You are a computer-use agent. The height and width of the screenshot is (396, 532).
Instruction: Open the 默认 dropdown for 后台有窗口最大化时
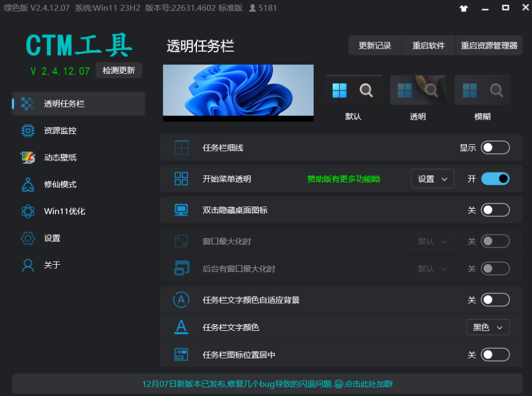tap(432, 268)
